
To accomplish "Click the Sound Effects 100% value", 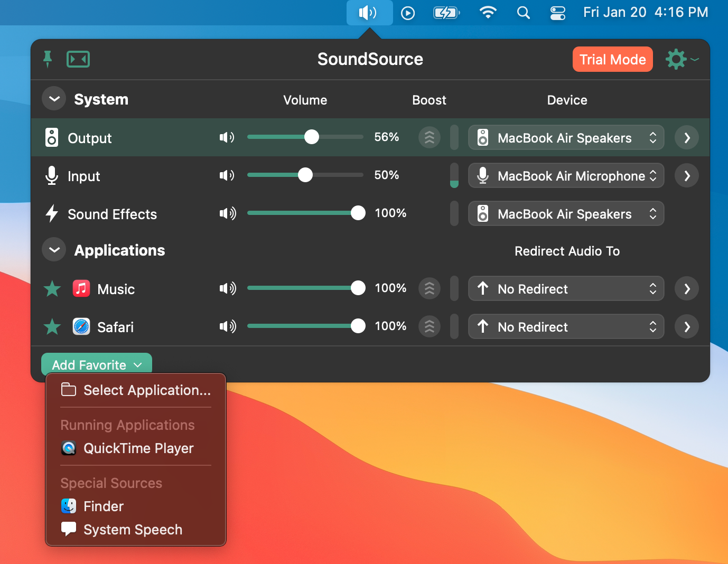I will pos(390,213).
